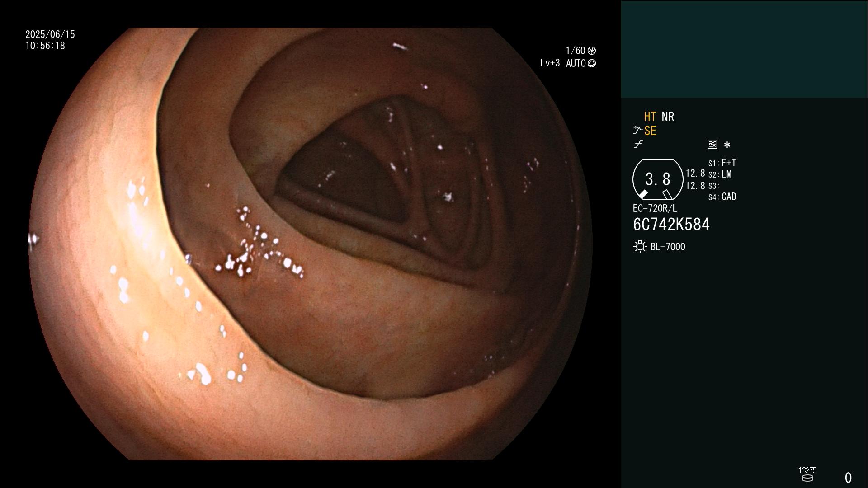Click the 1/60 shutter speed value
The image size is (868, 488).
click(x=576, y=51)
